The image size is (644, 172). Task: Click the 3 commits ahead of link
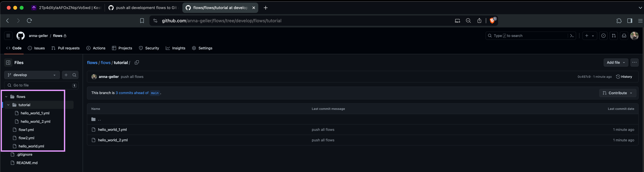pos(132,93)
